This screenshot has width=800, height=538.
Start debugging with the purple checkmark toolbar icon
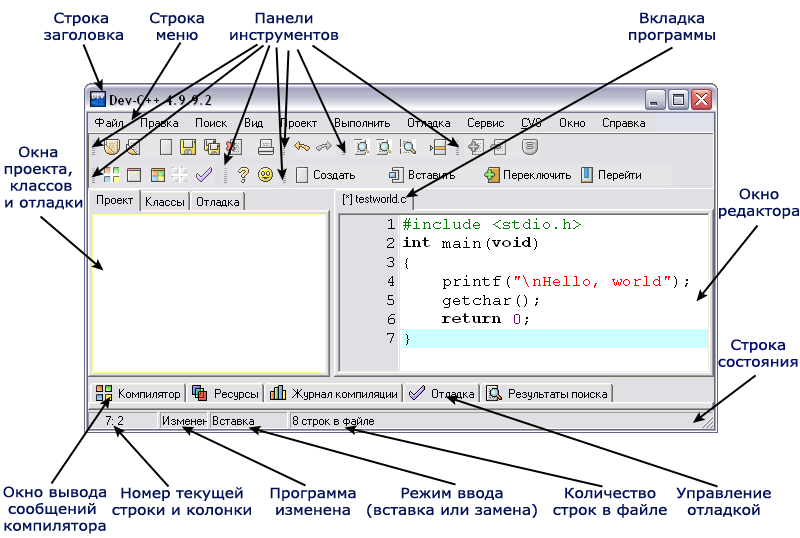pos(204,175)
